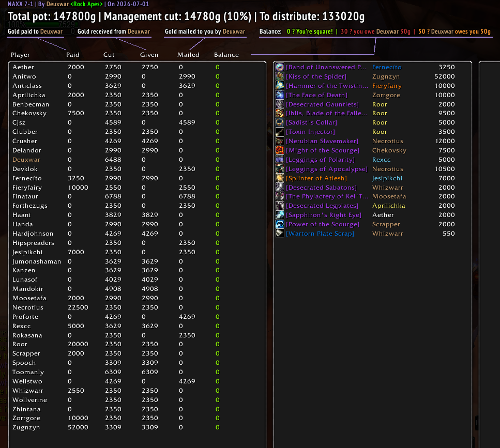500x448 pixels.
Task: Click the Wartorn Plate Scrap item icon
Action: pyautogui.click(x=280, y=233)
